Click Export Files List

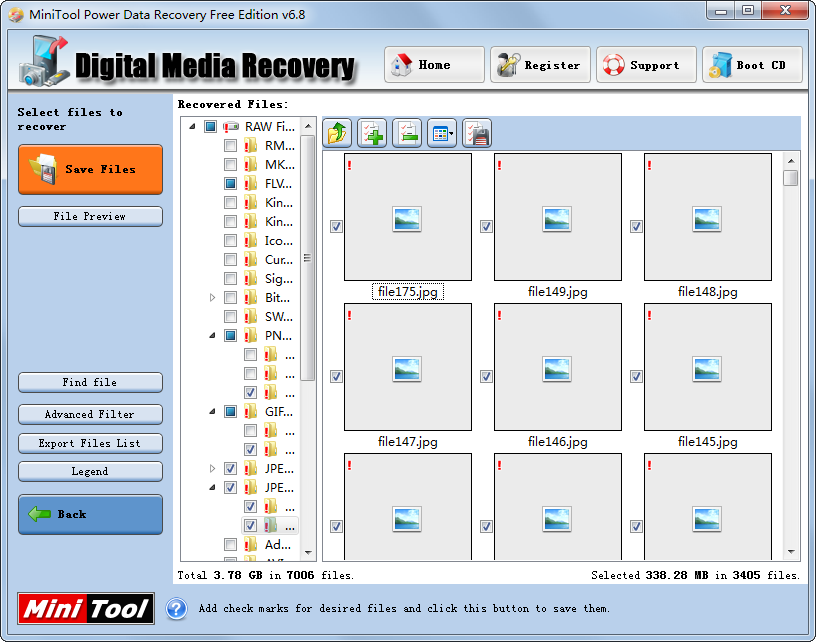pyautogui.click(x=91, y=443)
